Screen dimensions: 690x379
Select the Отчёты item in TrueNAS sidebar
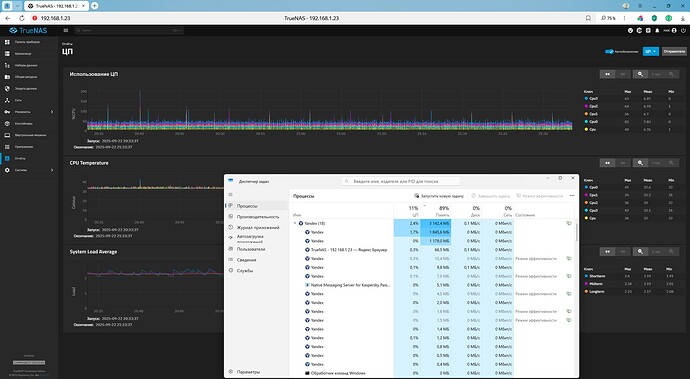click(x=29, y=158)
